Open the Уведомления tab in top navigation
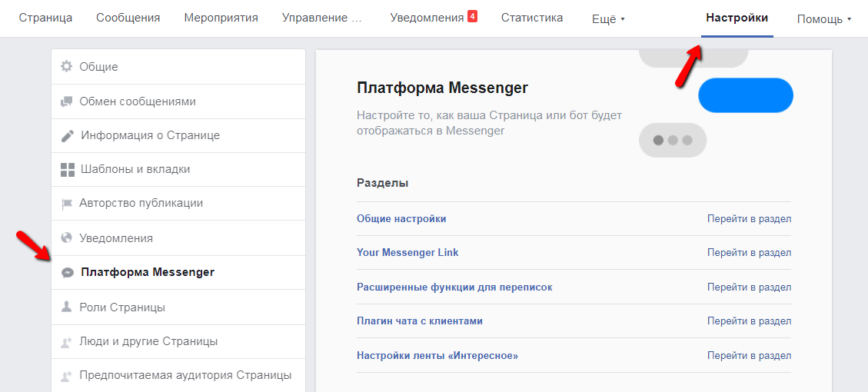Viewport: 868px width, 392px height. (427, 18)
